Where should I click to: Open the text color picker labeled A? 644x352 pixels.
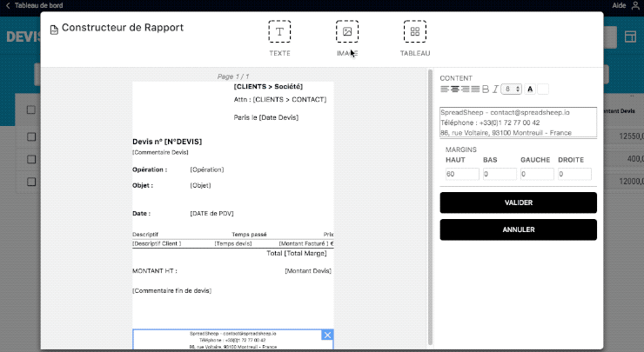pos(530,89)
